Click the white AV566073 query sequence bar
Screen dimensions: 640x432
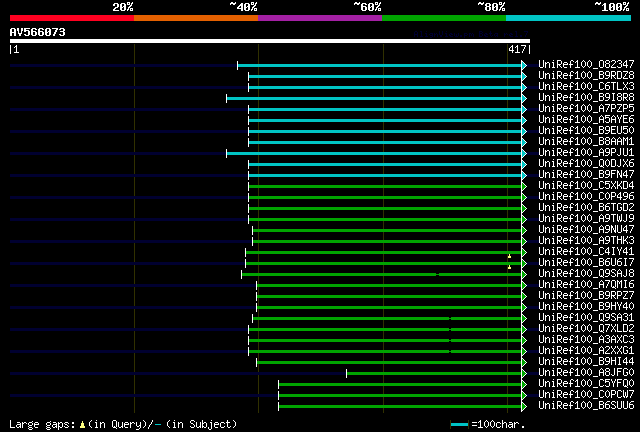(270, 41)
